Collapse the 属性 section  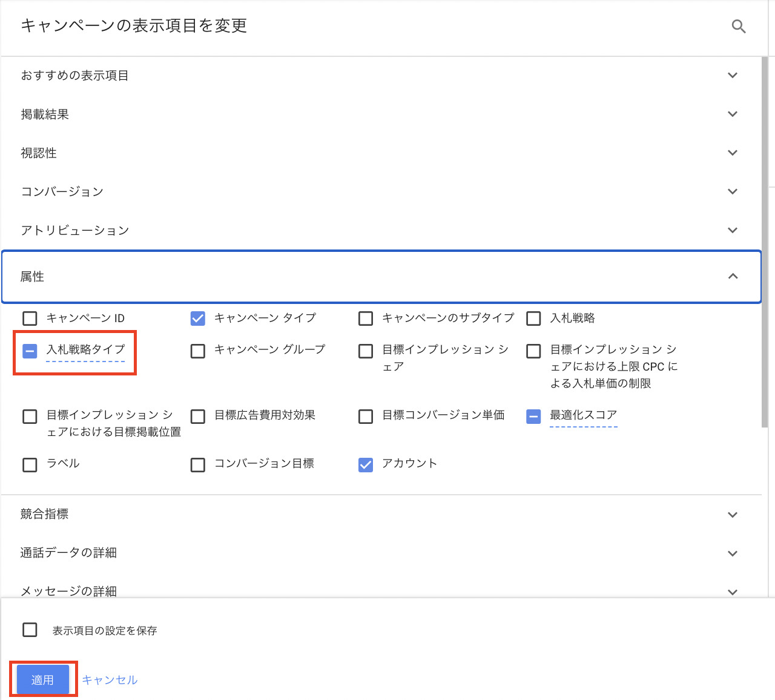(x=733, y=277)
